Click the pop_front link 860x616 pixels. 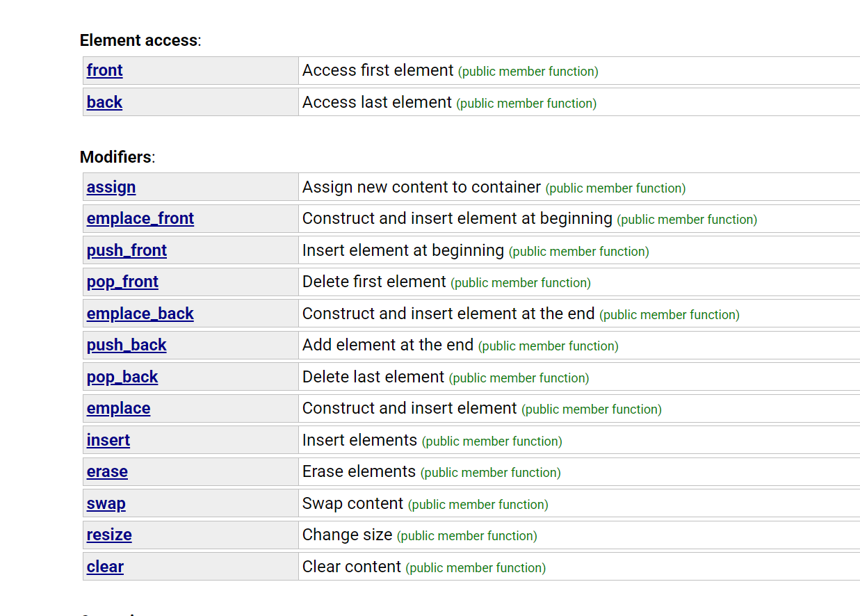pos(122,282)
